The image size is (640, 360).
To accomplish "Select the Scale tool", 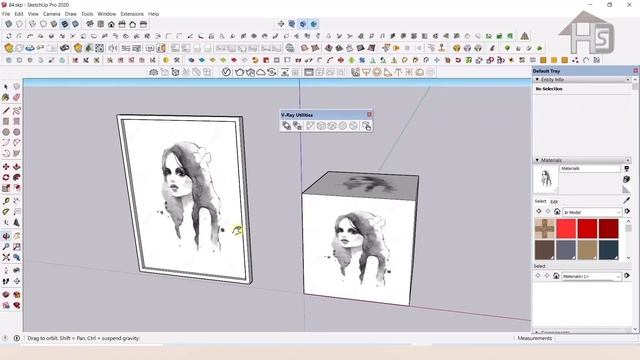I will pyautogui.click(x=6, y=188).
